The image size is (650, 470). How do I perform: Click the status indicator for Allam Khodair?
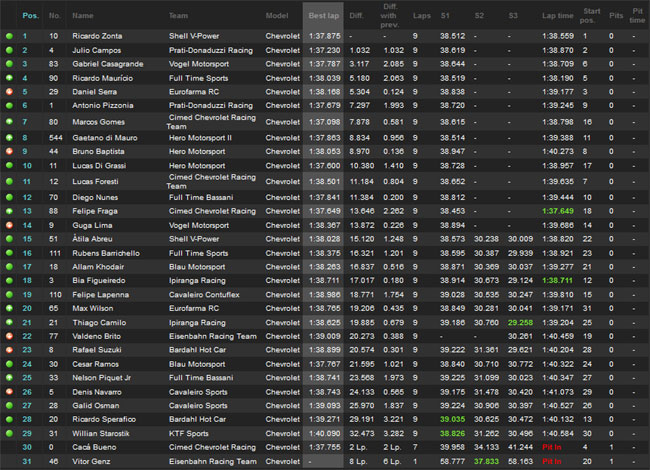9,266
